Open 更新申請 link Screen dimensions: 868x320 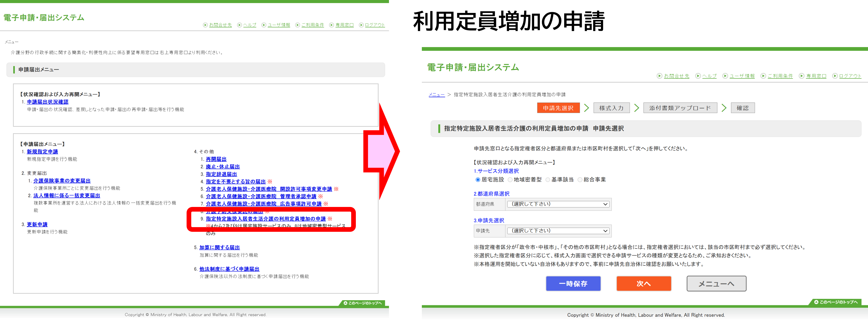pyautogui.click(x=37, y=225)
